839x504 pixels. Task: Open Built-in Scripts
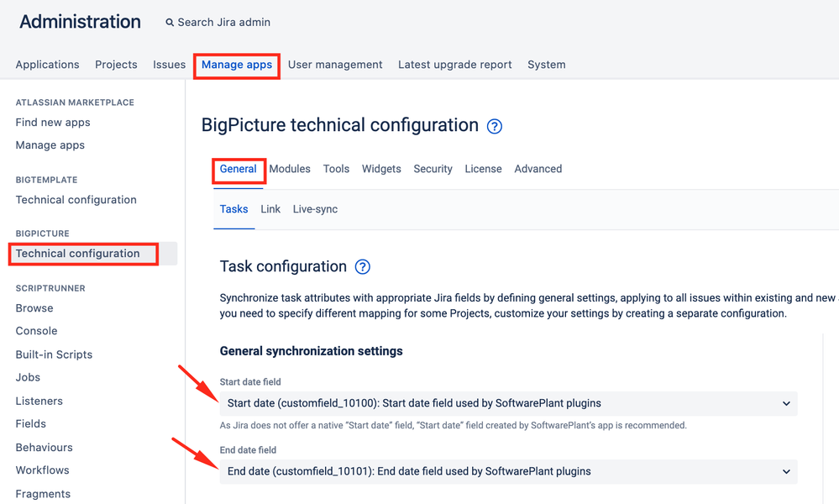pyautogui.click(x=54, y=354)
